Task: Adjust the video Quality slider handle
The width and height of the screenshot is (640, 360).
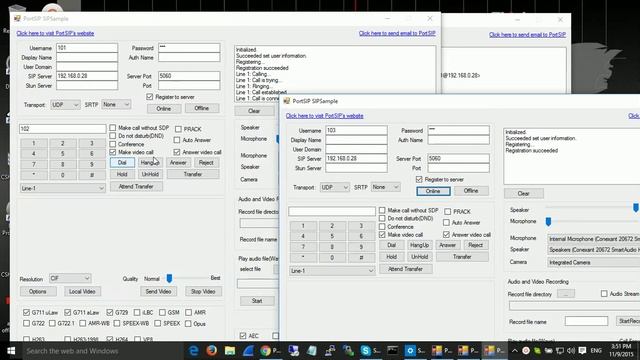Action: click(x=169, y=278)
